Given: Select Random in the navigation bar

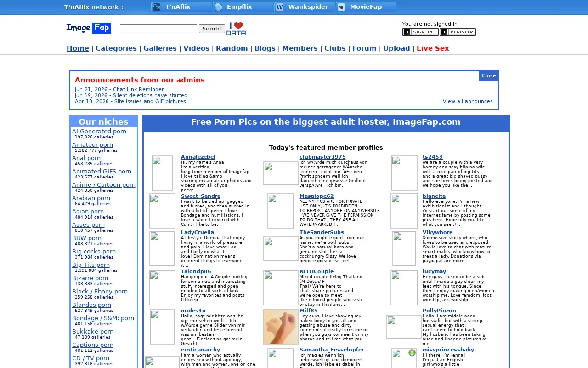Looking at the screenshot, I should 232,48.
